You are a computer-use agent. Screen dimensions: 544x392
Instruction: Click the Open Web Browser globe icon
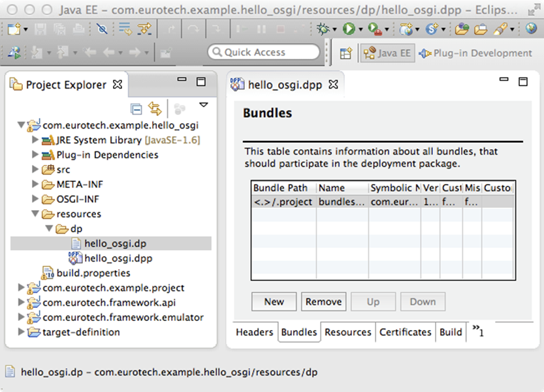(532, 29)
